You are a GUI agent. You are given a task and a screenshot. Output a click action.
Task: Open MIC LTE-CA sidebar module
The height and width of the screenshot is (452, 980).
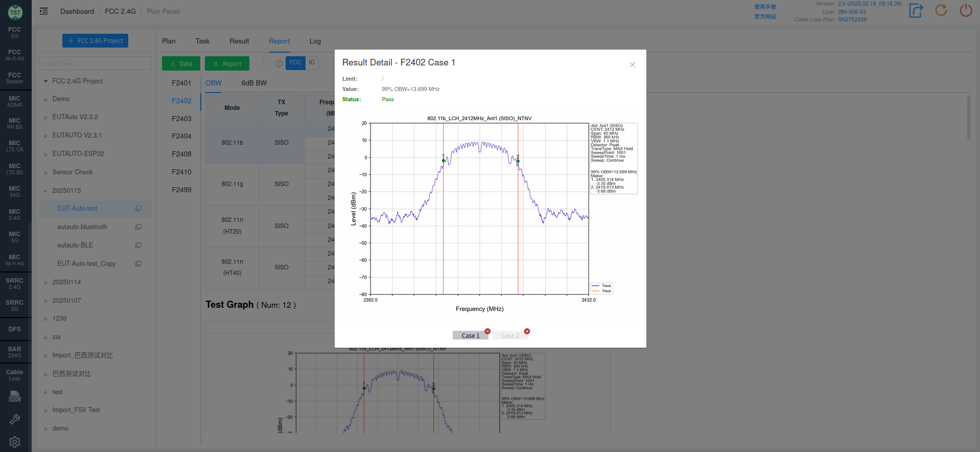pos(15,146)
